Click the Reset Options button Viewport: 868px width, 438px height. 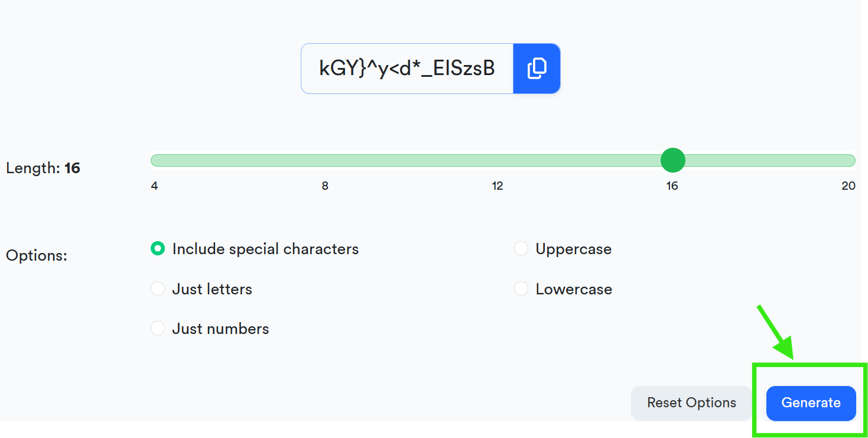[x=691, y=403]
